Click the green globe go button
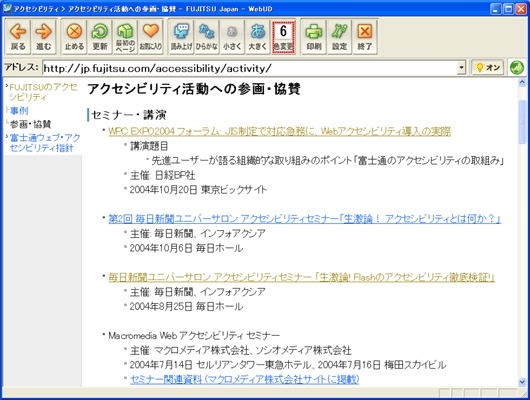Screen dimensions: 530x400 coord(517,68)
